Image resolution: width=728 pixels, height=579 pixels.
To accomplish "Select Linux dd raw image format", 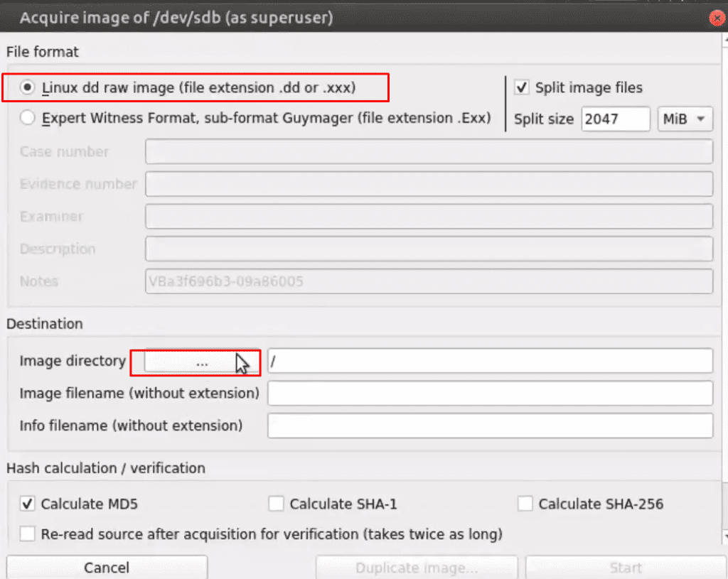I will coord(28,87).
